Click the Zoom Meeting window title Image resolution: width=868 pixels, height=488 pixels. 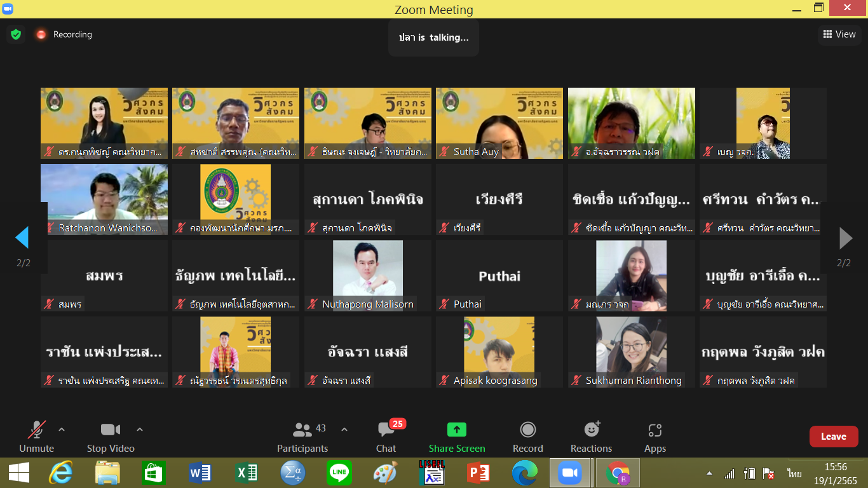(434, 10)
